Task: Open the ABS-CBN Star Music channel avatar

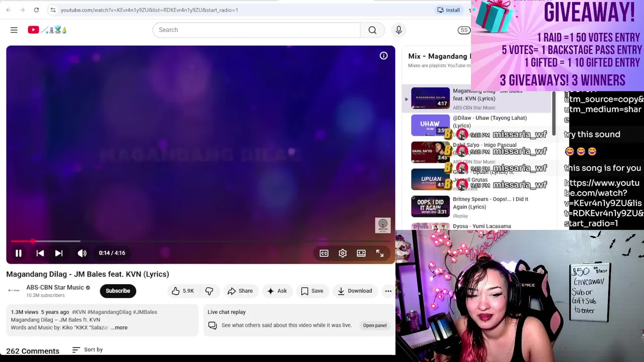Action: pyautogui.click(x=14, y=291)
